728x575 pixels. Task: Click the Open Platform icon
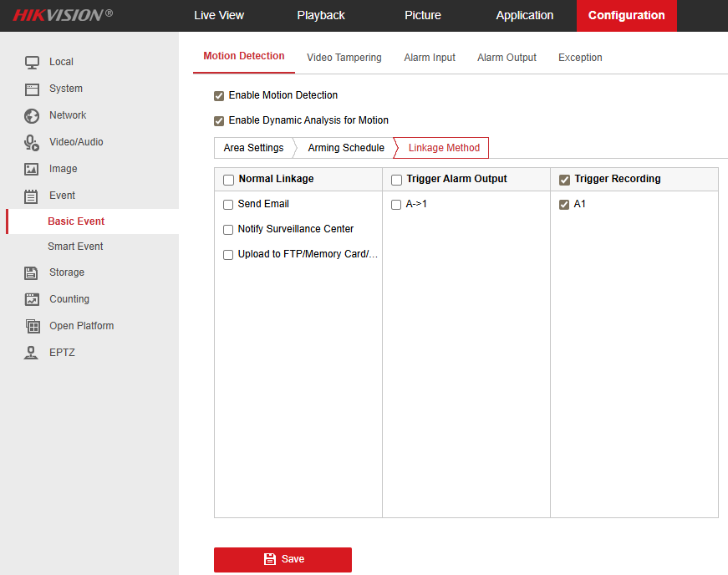(x=32, y=326)
